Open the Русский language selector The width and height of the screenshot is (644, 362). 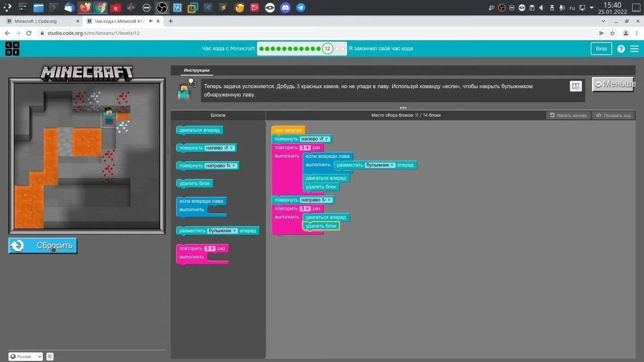coord(25,356)
